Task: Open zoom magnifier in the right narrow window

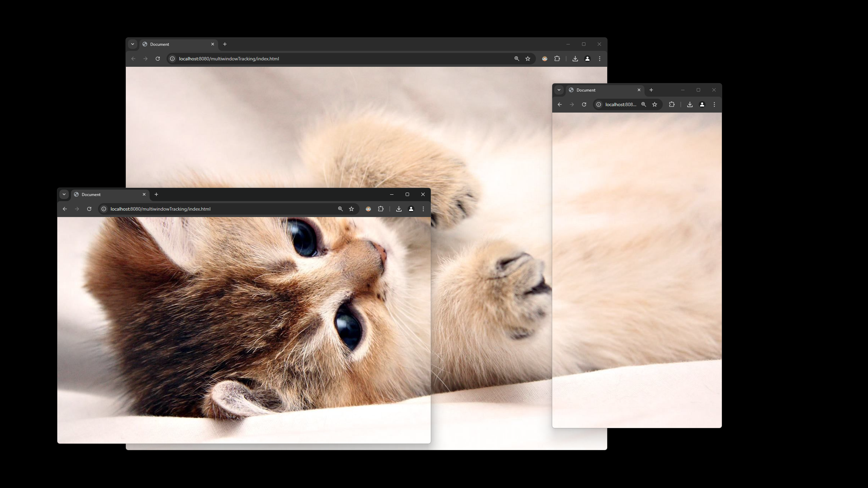Action: [643, 104]
